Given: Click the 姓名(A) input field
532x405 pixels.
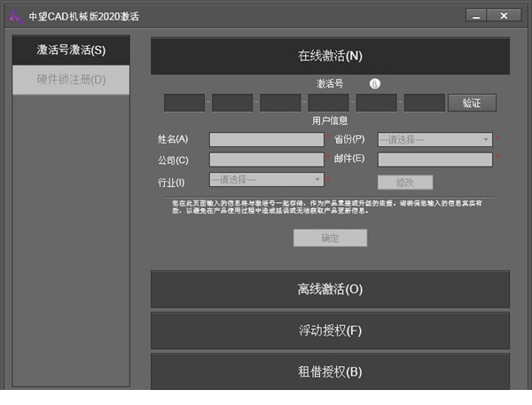Looking at the screenshot, I should click(x=267, y=140).
